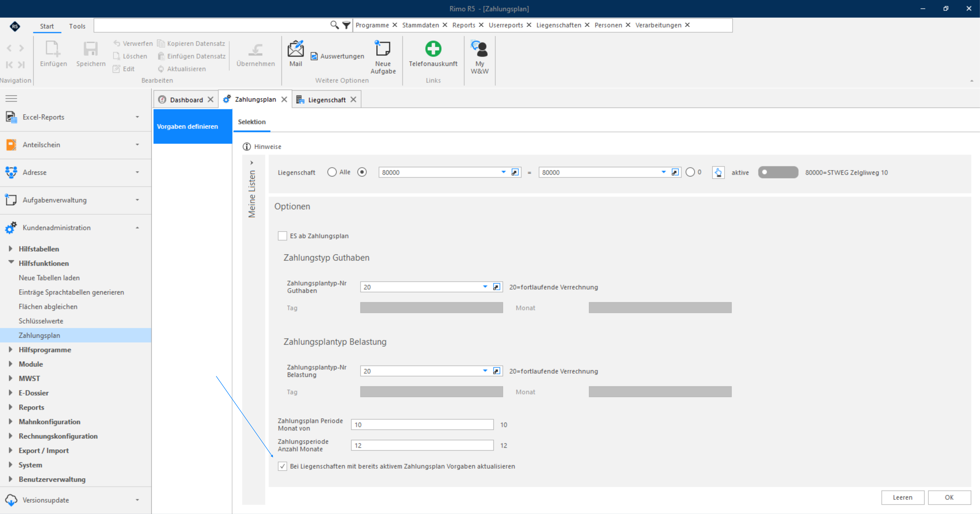Screen dimensions: 980x514
Task: Open Telefonauskunft green plus icon
Action: point(433,49)
